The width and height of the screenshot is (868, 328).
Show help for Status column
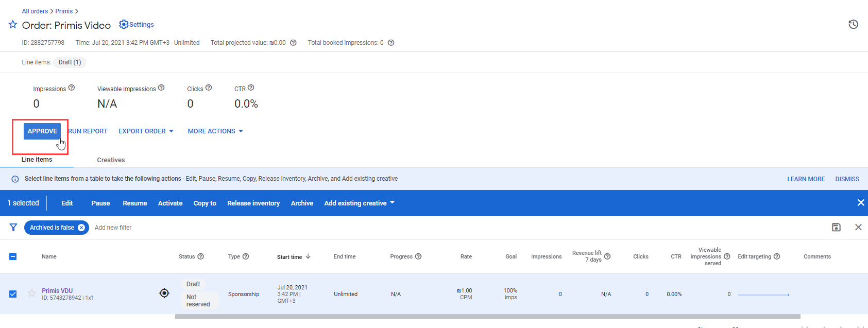pyautogui.click(x=201, y=256)
